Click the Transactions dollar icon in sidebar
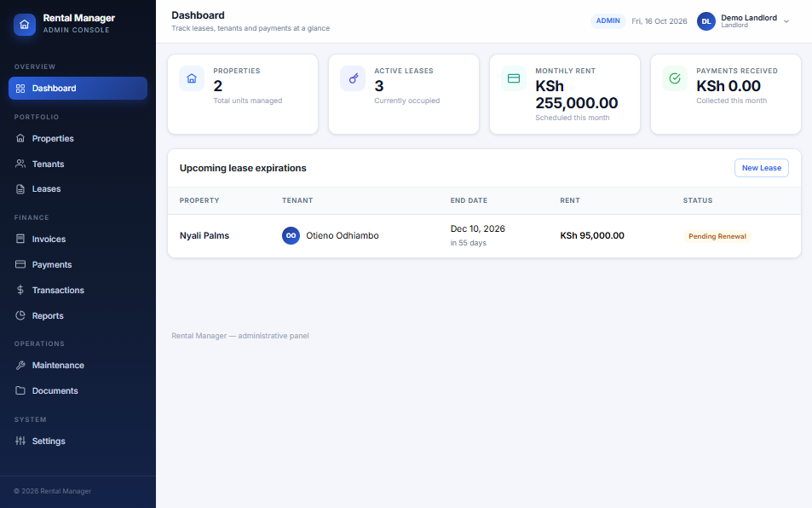Screen dimensions: 812x508 (x=20, y=290)
